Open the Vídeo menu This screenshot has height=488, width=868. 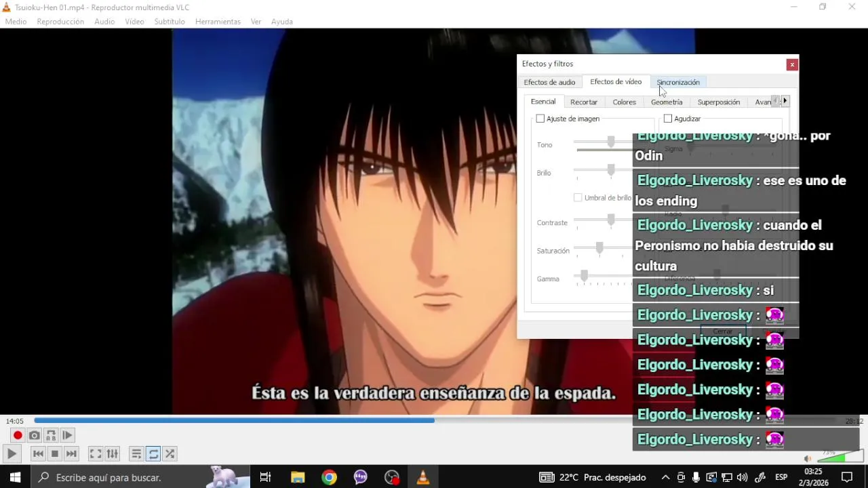tap(134, 22)
